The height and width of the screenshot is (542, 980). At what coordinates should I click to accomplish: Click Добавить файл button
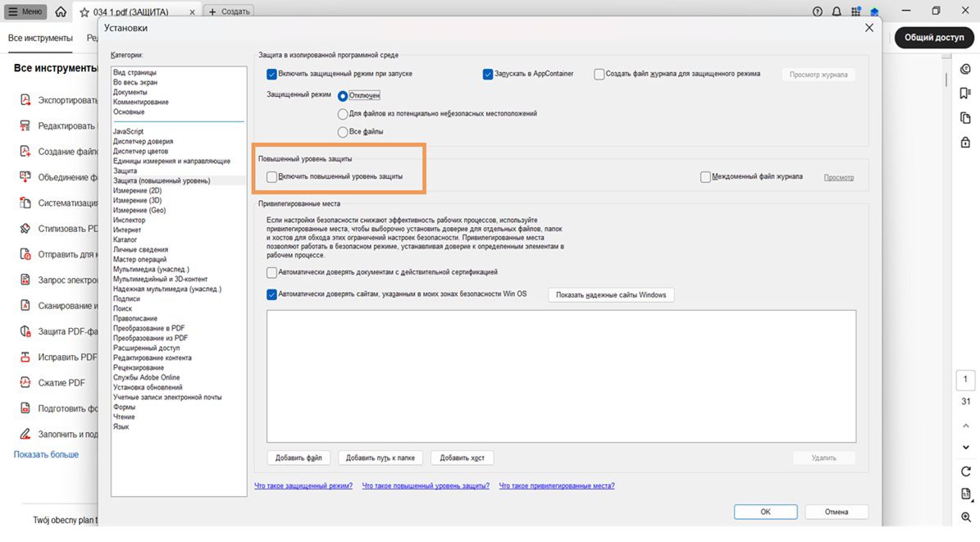(299, 458)
